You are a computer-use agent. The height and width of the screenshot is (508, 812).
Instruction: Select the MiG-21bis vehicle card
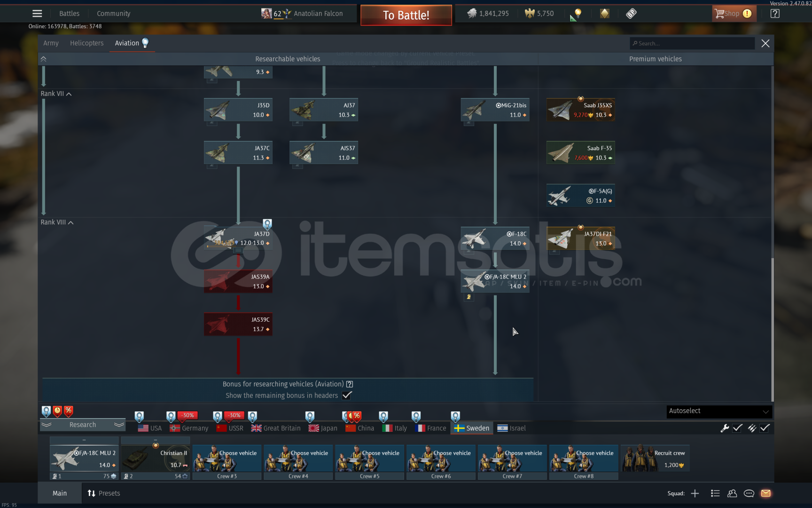pos(495,110)
